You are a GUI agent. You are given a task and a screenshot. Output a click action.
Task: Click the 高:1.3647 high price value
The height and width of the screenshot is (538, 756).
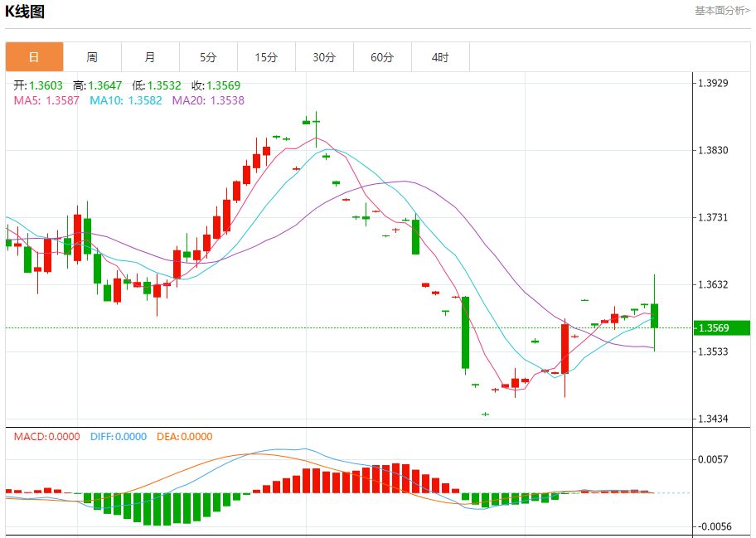click(97, 85)
